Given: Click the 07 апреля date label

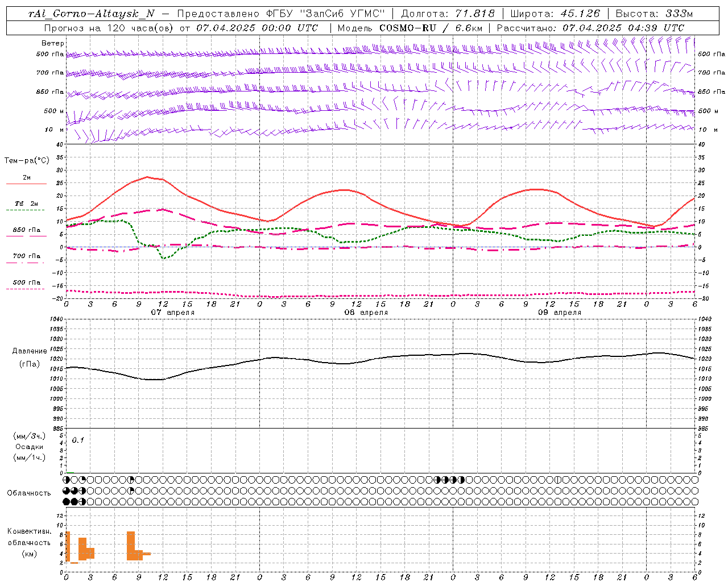Looking at the screenshot, I should click(x=172, y=313).
